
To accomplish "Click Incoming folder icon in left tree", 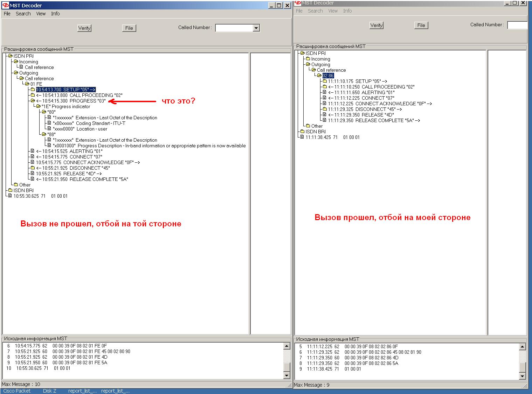I will 16,62.
